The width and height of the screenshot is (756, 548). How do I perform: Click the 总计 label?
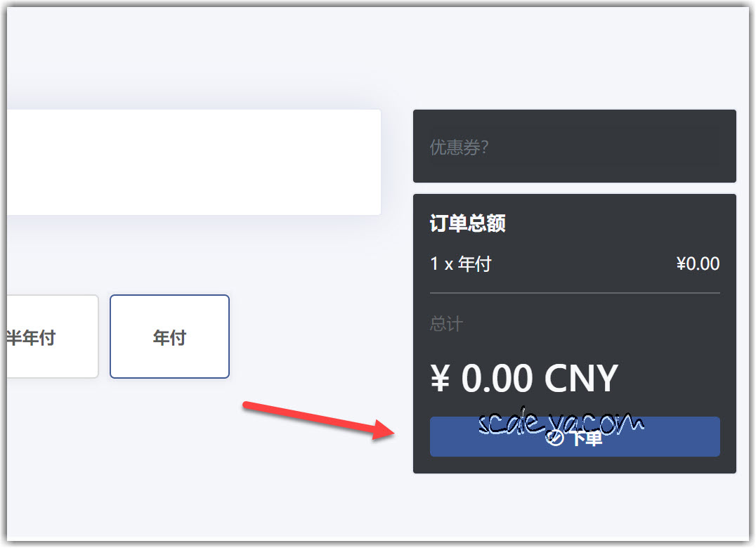(446, 323)
